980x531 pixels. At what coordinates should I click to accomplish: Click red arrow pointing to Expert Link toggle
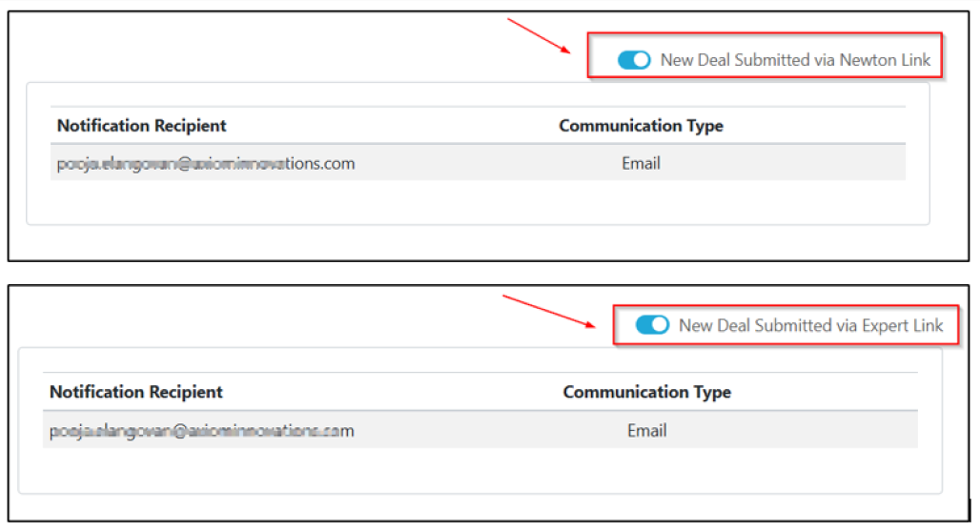click(550, 313)
